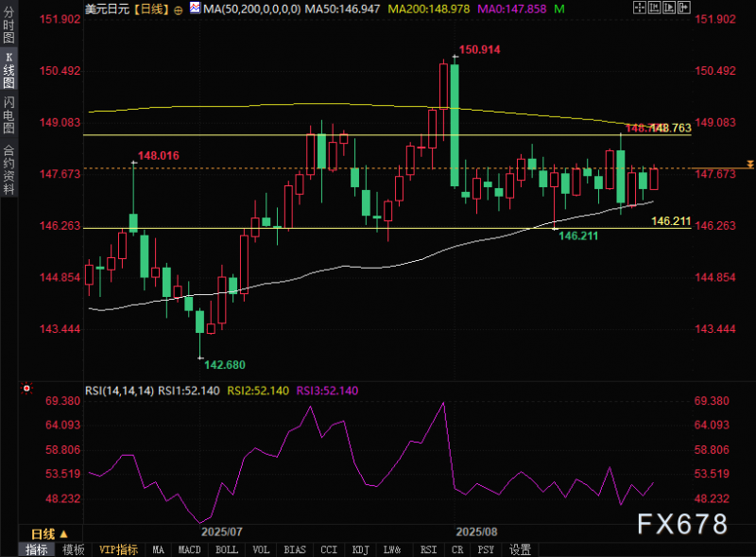
Task: Click the chart playback axis icon
Action: point(669,8)
